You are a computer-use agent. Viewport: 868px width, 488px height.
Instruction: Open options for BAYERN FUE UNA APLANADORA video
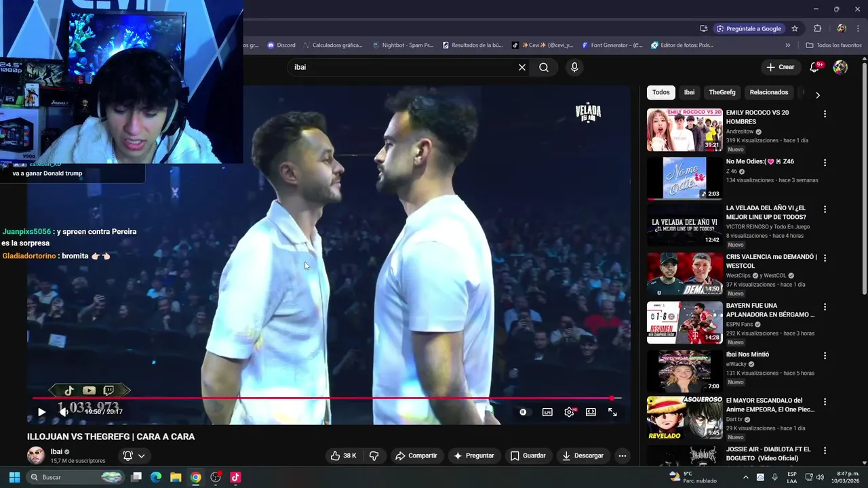coord(825,307)
